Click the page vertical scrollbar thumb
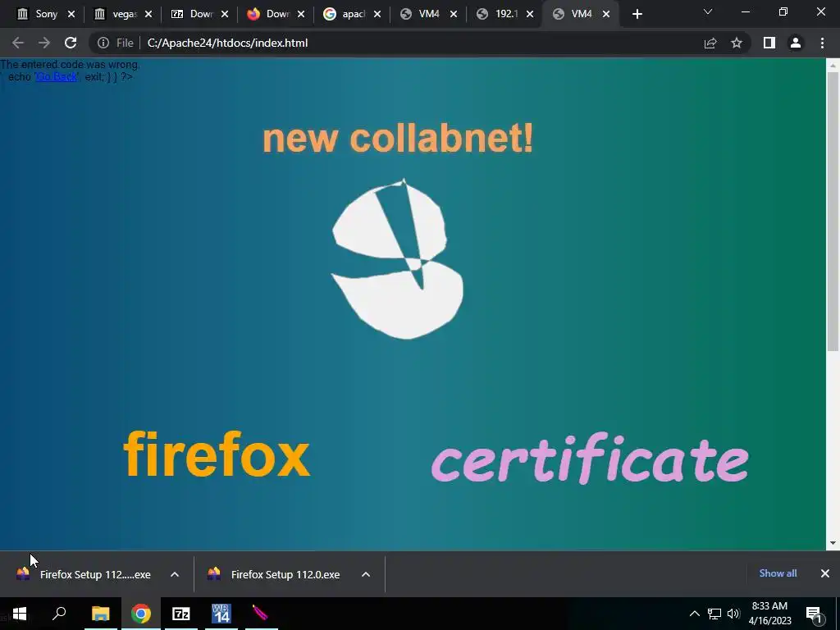Screen dimensions: 840x630 [x=833, y=212]
